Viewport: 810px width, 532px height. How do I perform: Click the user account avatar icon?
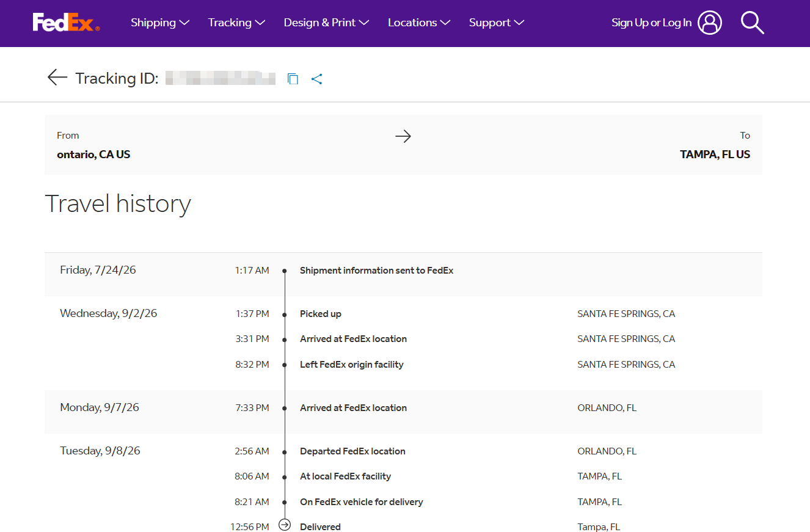pos(710,23)
